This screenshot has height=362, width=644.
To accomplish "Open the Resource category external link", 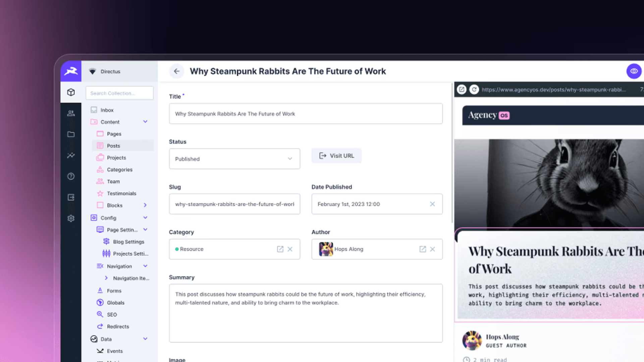I will (x=280, y=249).
